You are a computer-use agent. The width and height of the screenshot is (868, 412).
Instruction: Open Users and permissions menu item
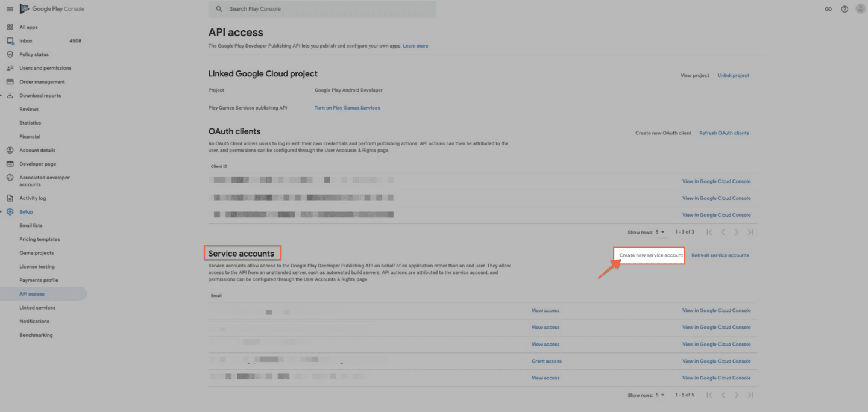[x=45, y=68]
